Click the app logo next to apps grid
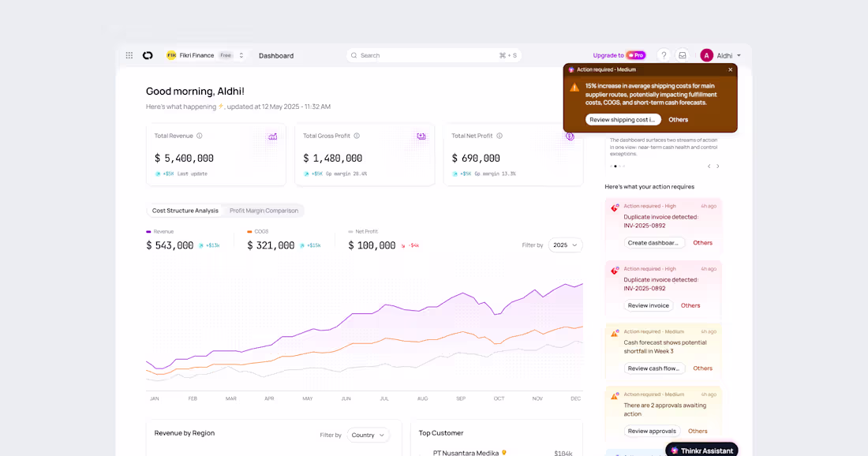Viewport: 868px width, 456px height. coord(148,55)
